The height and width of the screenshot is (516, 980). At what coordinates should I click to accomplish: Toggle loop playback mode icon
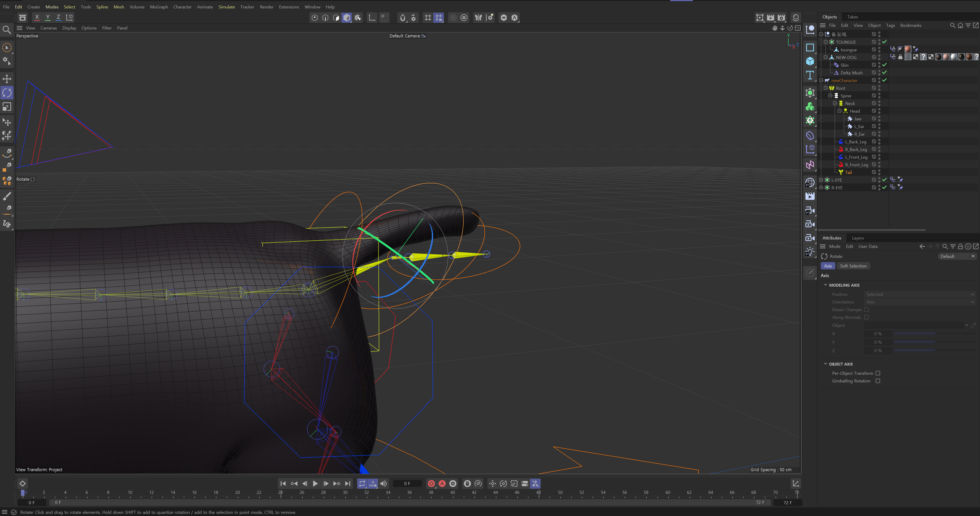click(x=362, y=483)
